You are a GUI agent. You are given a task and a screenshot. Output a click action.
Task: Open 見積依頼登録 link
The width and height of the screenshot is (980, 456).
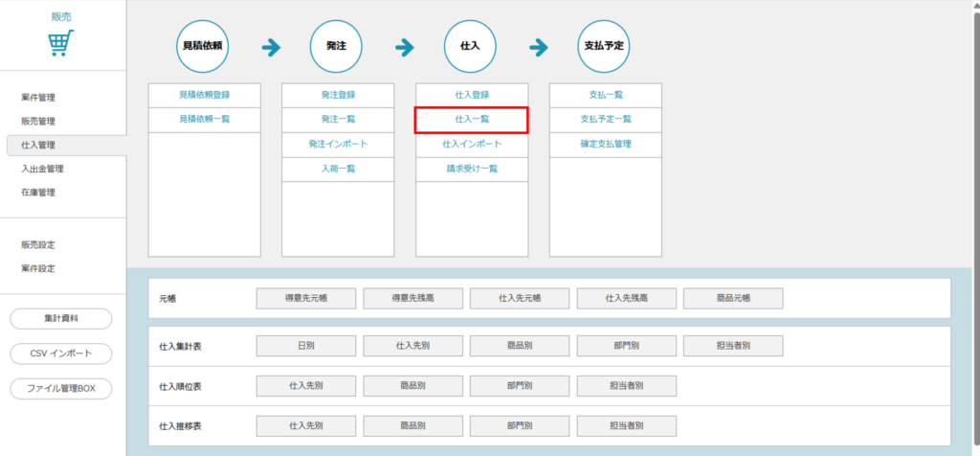[205, 96]
